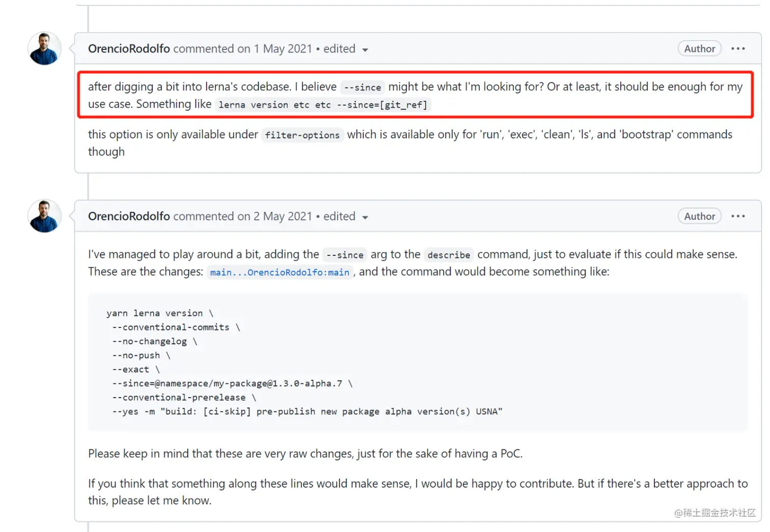Open OrencioRodolfo profile from the 1 May comment
The height and width of the screenshot is (532, 770).
(129, 49)
